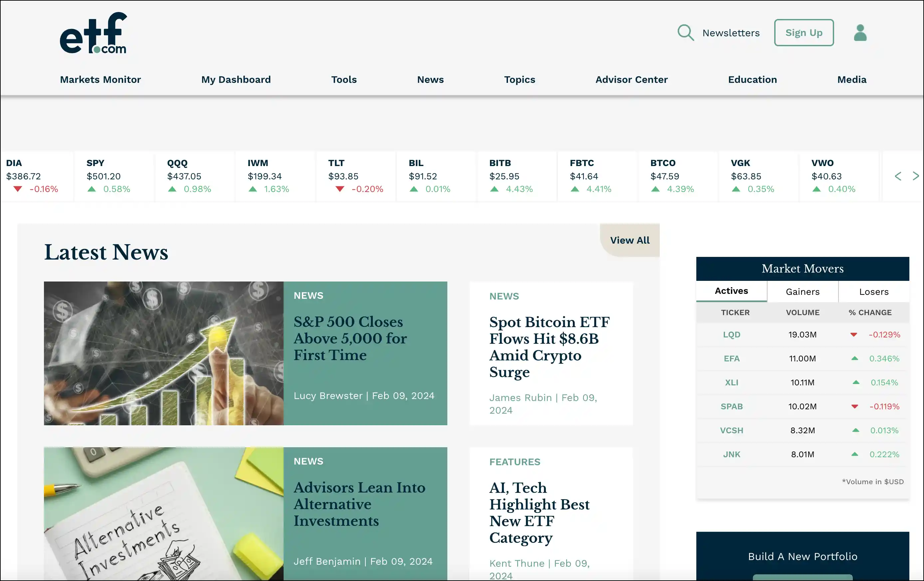The image size is (924, 581).
Task: Click LQD volume 19.03M cell
Action: pos(803,334)
